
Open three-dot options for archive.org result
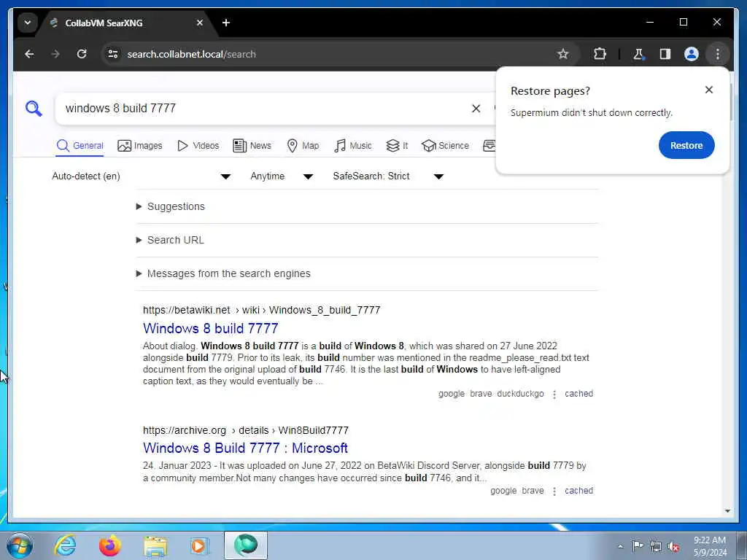tap(554, 491)
